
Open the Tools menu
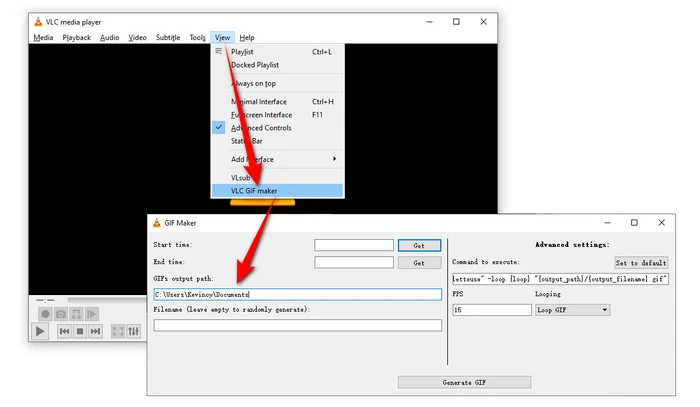point(197,37)
